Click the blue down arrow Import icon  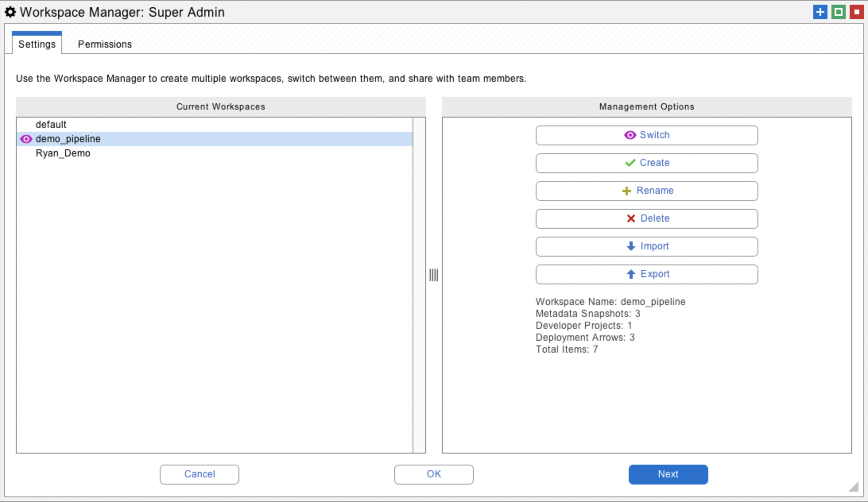631,246
